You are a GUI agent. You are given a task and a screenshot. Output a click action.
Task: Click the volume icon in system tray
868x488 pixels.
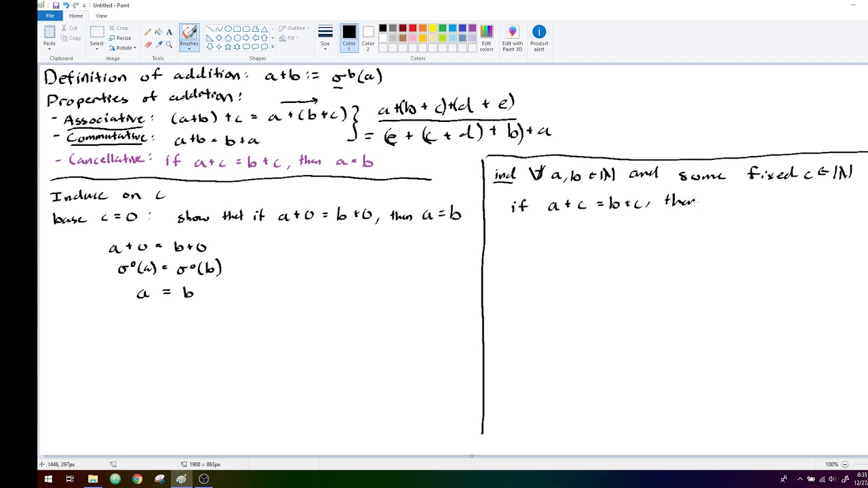[832, 479]
